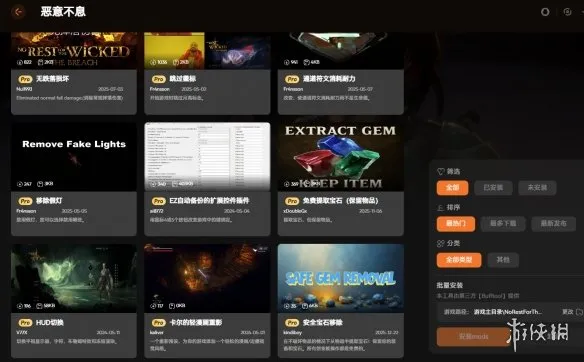The image size is (584, 362).
Task: Sort mods by 最多下载
Action: pos(503,224)
